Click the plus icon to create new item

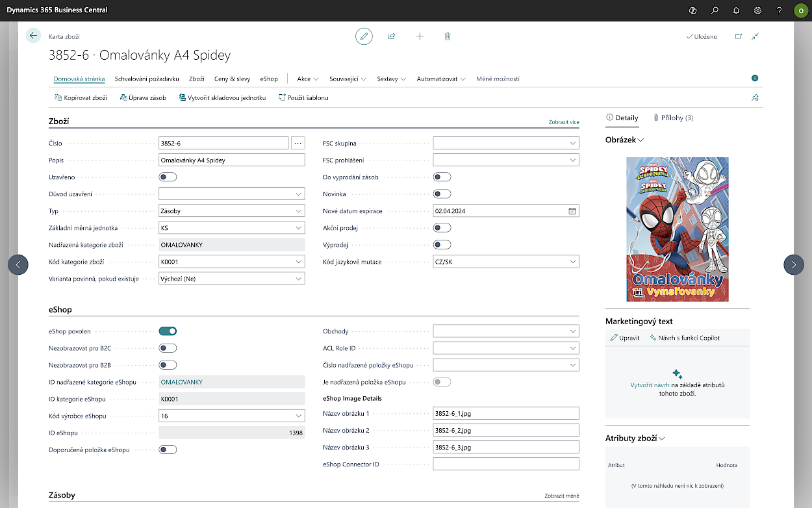tap(420, 36)
